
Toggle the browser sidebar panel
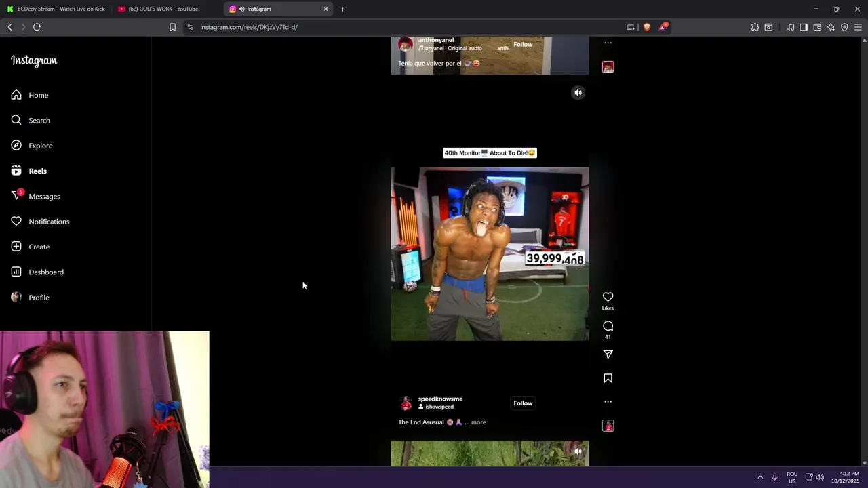(x=804, y=27)
